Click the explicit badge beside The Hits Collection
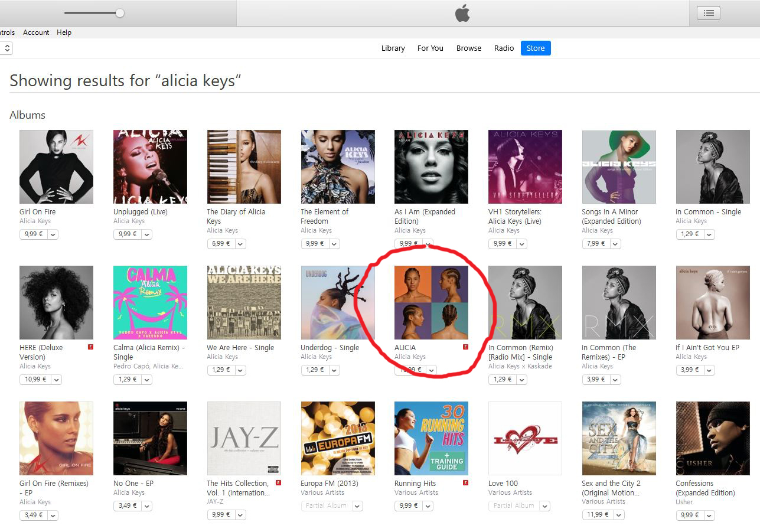The height and width of the screenshot is (532, 760). coord(278,483)
